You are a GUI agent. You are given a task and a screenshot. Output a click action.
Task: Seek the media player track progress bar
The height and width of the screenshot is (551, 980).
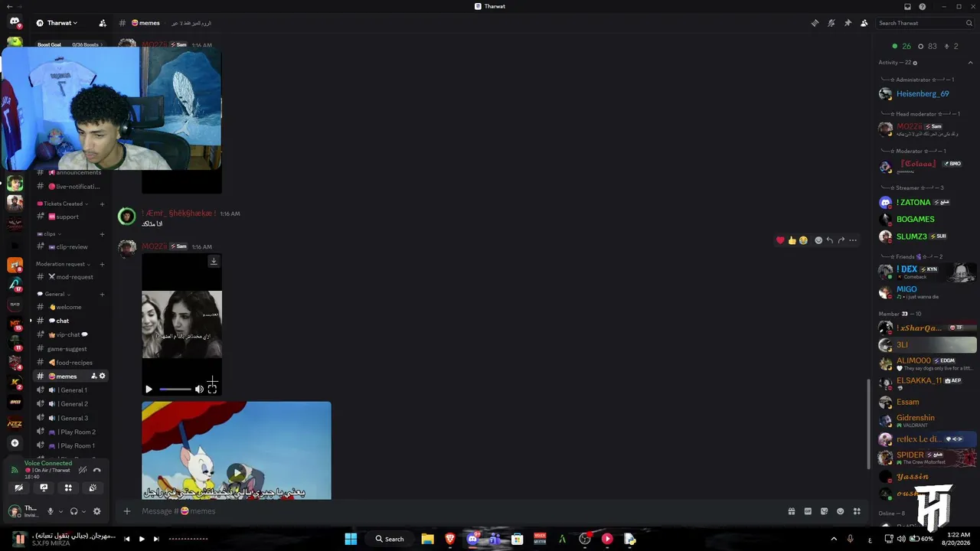point(188,539)
